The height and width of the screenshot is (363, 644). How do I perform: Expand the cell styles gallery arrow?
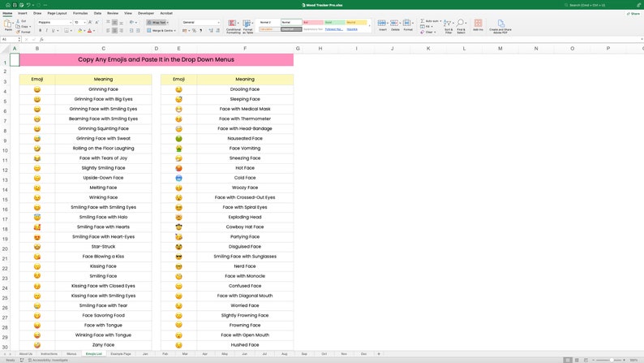point(370,25)
